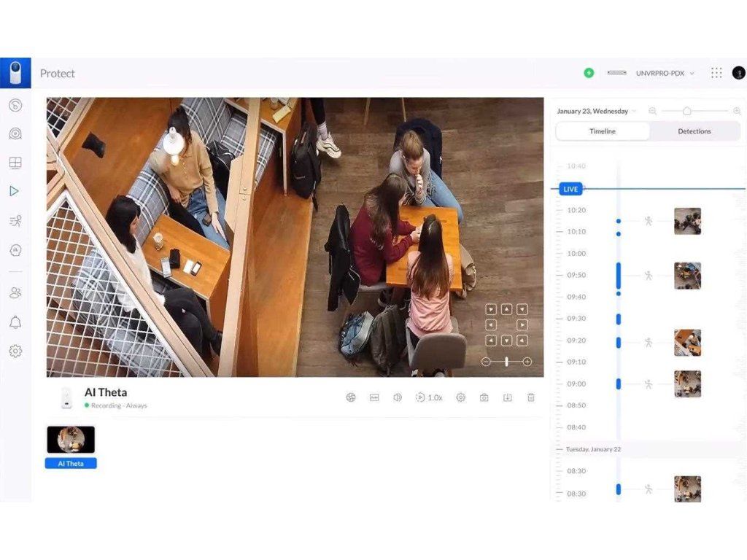Screen dimensions: 747x560
Task: Pan camera up with PTZ up arrow
Action: pyautogui.click(x=506, y=309)
